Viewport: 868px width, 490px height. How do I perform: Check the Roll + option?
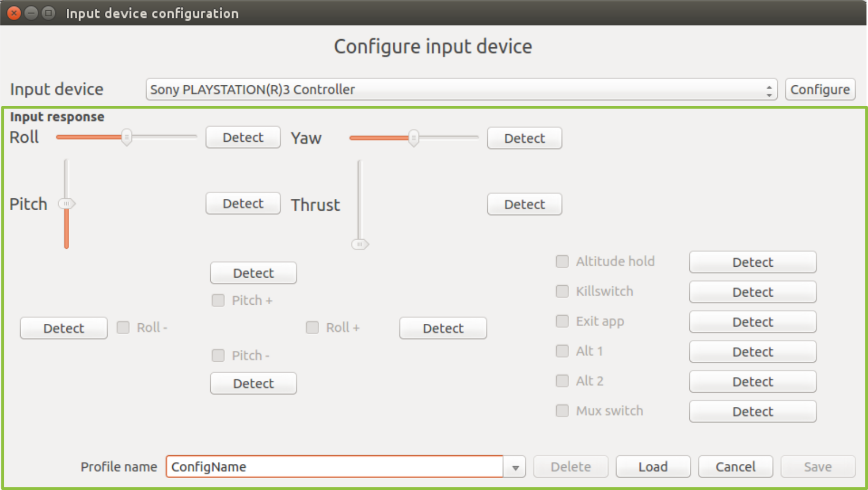point(312,327)
